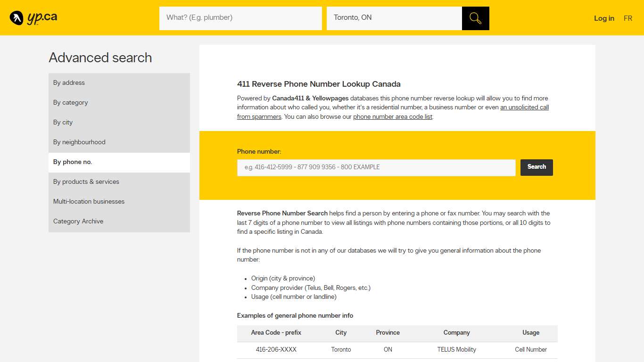Click the unsolicited call from spammers link
This screenshot has height=362, width=644.
tap(524, 107)
